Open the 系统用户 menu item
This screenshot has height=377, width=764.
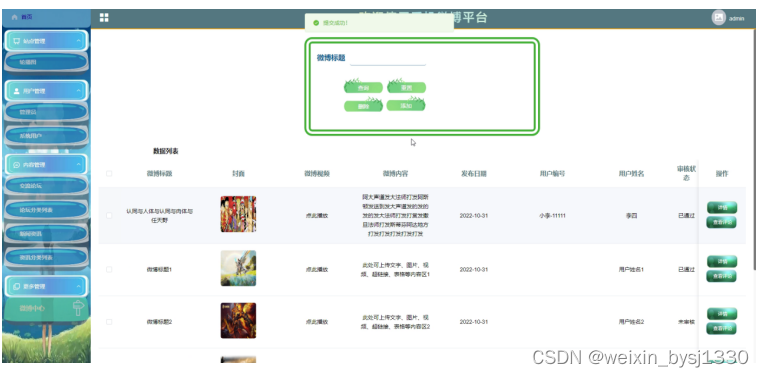[x=46, y=136]
